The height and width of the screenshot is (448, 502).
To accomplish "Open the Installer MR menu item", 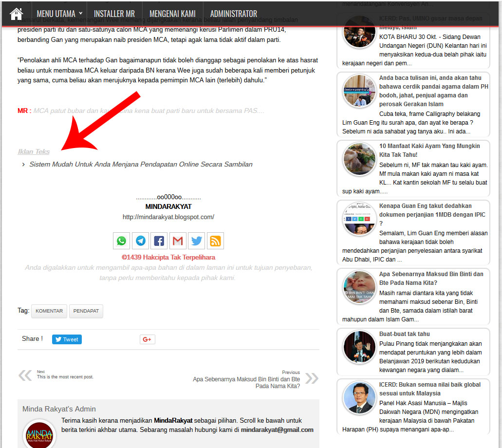I will point(114,14).
